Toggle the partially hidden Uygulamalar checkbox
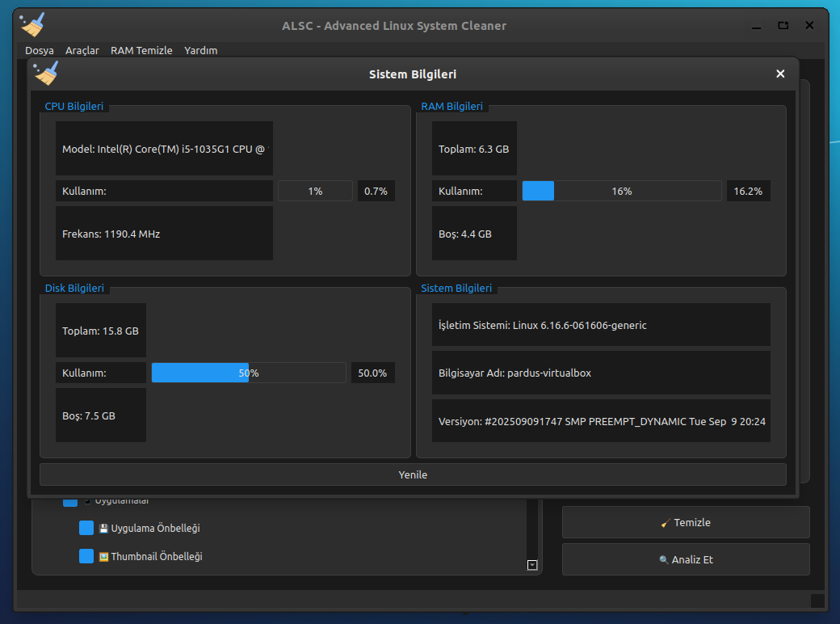Screen dimensions: 840x624 (x=70, y=502)
